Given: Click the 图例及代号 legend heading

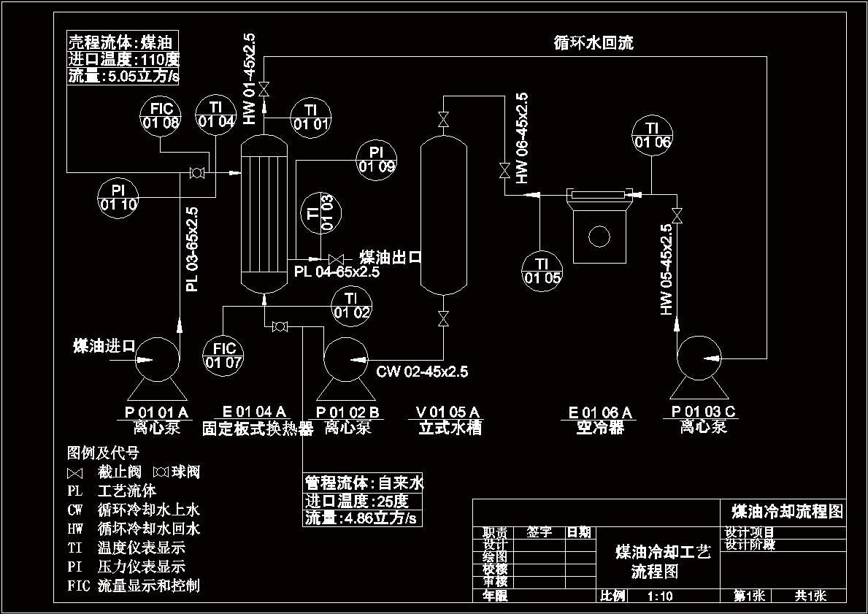Looking at the screenshot, I should (103, 453).
